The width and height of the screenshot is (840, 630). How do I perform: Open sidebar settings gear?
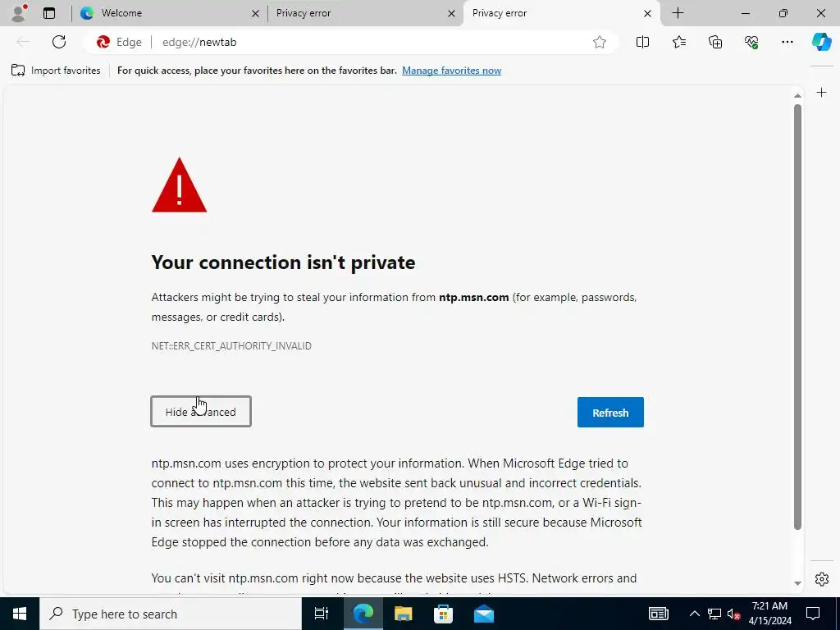point(822,579)
